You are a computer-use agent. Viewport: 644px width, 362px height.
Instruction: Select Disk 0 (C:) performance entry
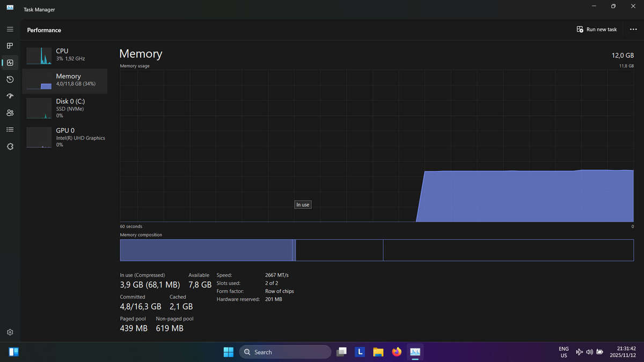click(64, 108)
